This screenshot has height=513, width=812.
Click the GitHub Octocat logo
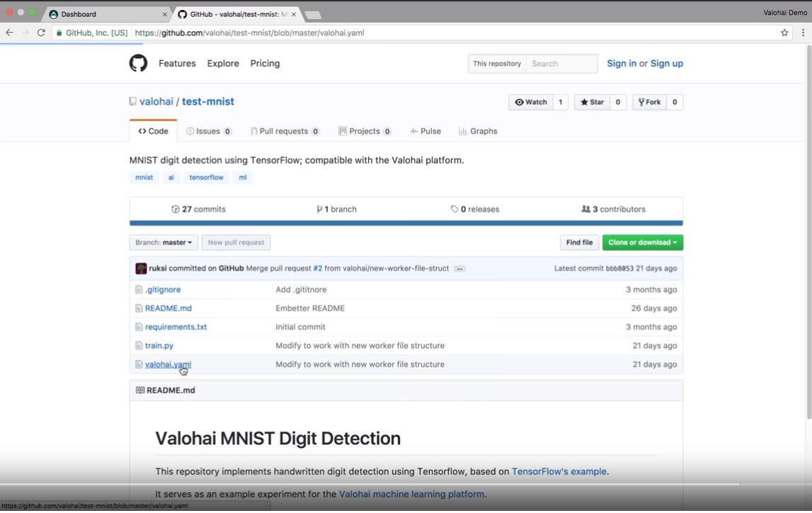138,63
